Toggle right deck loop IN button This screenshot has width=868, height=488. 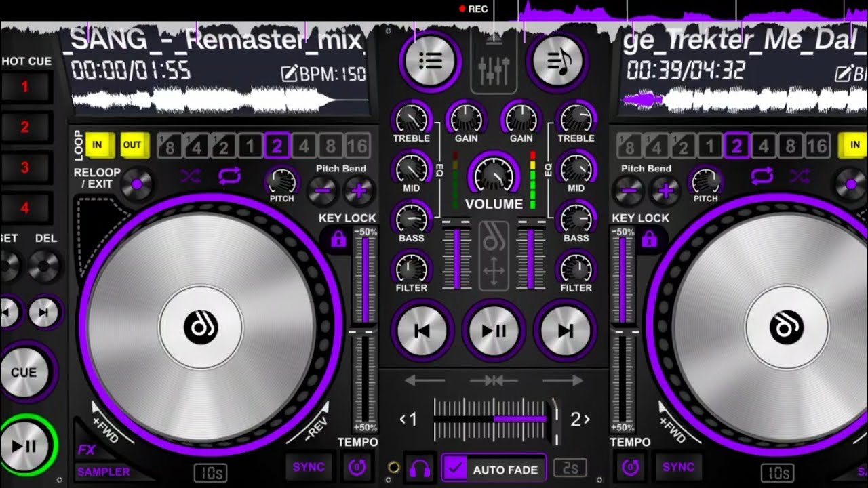click(854, 144)
